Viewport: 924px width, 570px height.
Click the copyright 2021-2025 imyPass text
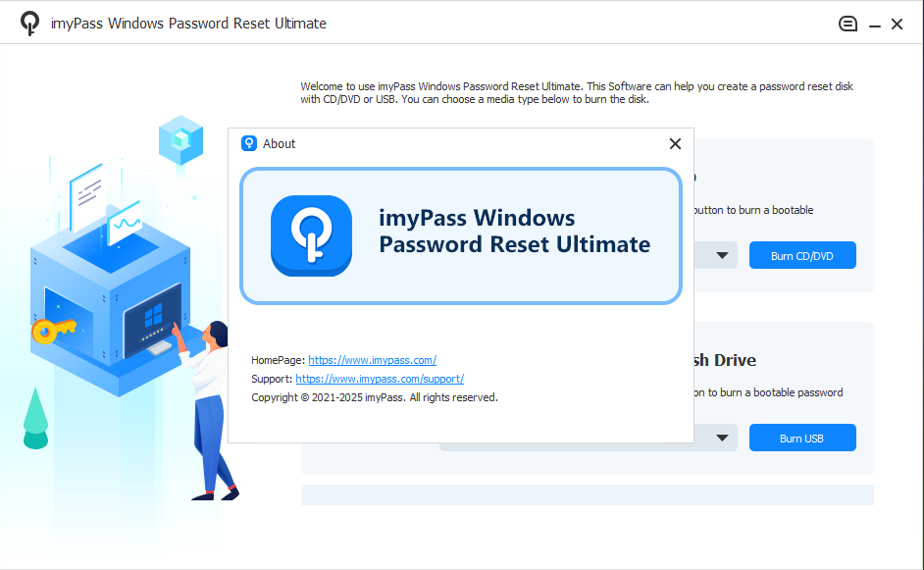(375, 398)
